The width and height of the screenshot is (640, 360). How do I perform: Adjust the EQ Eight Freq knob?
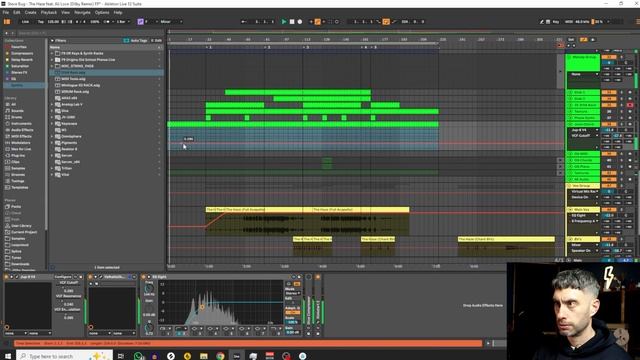point(149,289)
